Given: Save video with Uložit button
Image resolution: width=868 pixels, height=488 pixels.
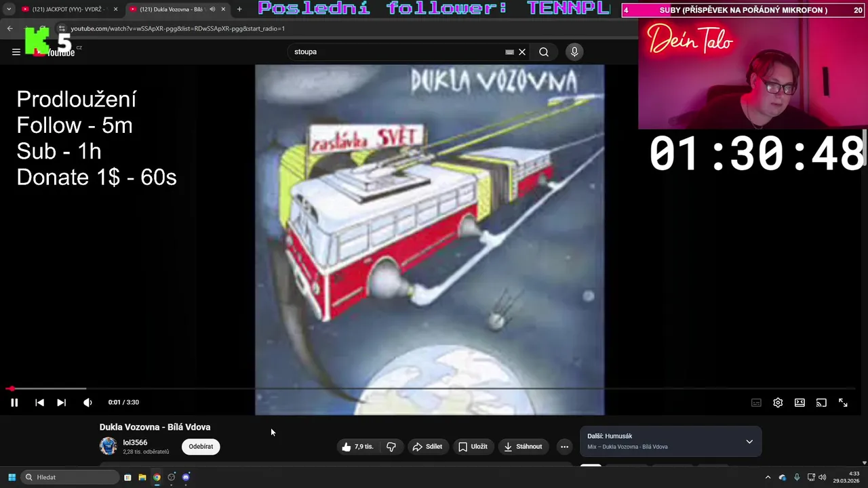Looking at the screenshot, I should pyautogui.click(x=473, y=447).
